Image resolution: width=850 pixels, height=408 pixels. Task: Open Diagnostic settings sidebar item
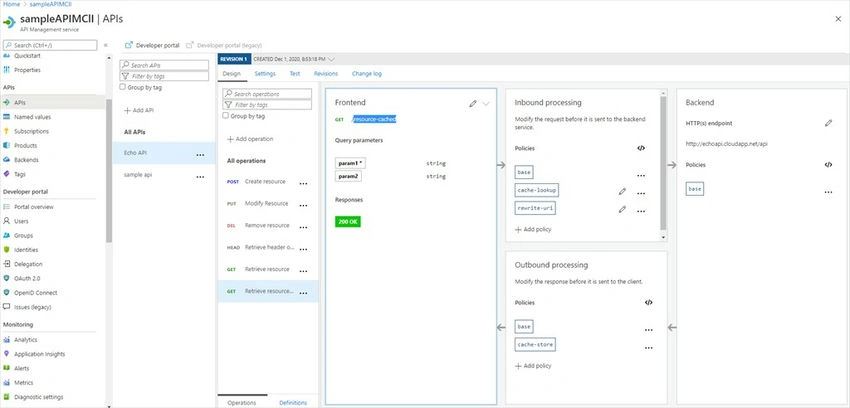pos(38,397)
